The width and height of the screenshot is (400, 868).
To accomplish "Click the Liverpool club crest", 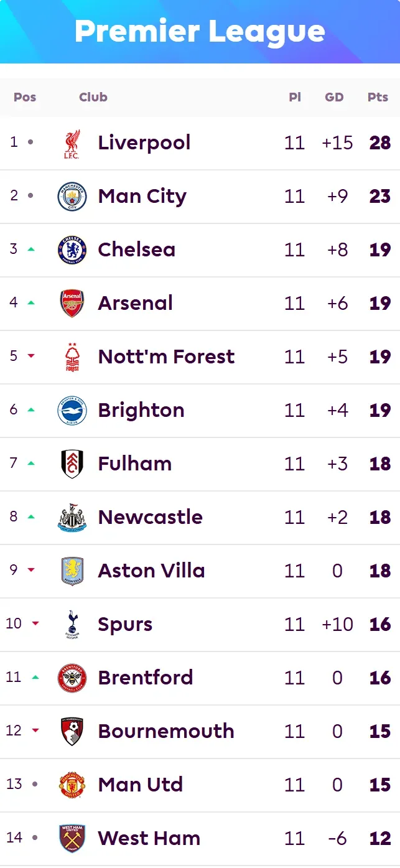I will pos(72,143).
